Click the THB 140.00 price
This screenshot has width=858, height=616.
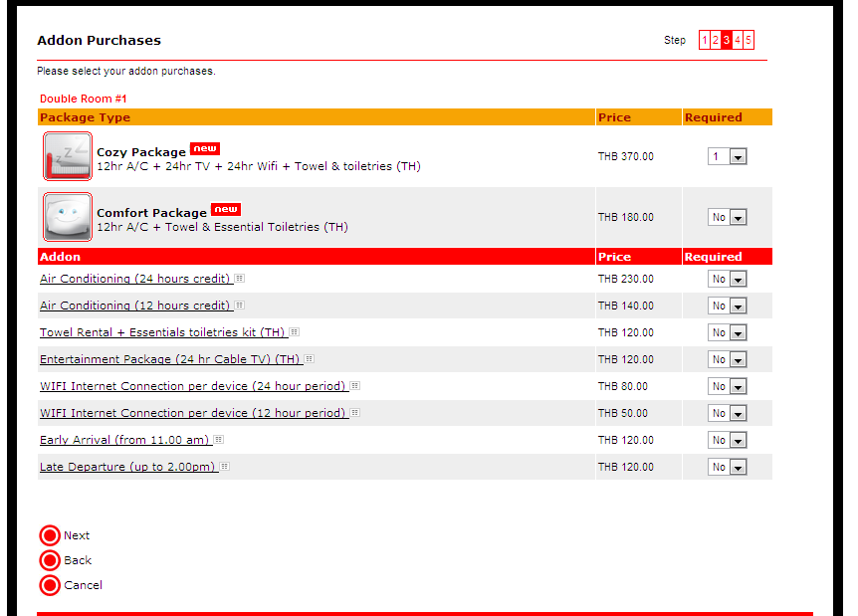click(x=625, y=306)
